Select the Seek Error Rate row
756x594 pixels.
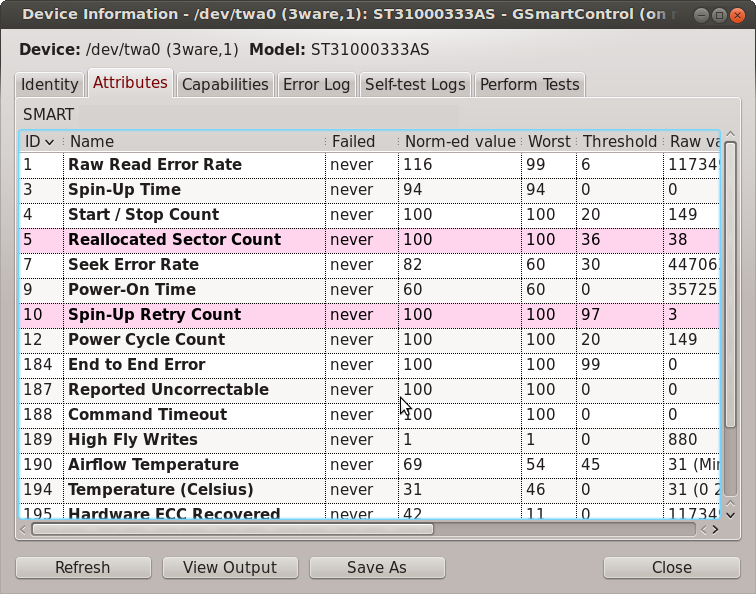pyautogui.click(x=370, y=265)
